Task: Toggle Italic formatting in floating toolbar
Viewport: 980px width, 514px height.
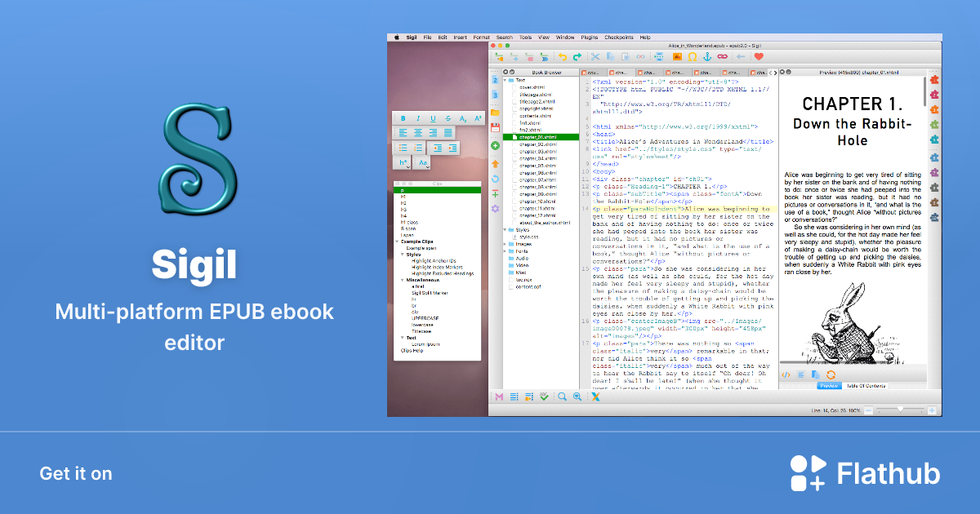Action: point(418,119)
